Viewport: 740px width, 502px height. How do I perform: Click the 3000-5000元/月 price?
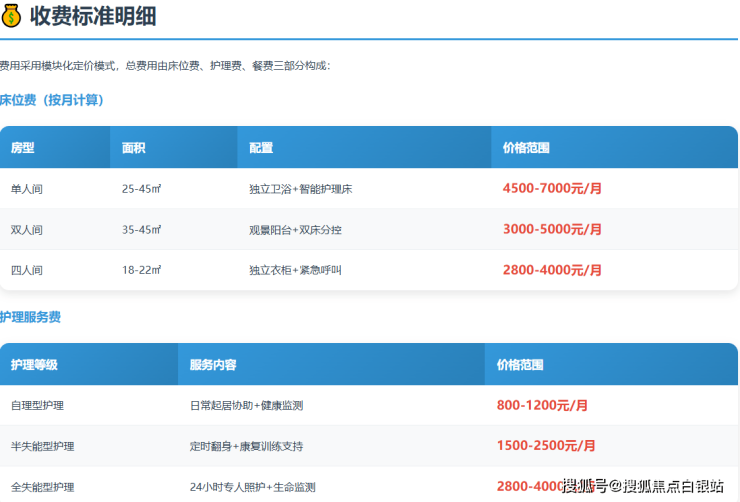tap(552, 229)
